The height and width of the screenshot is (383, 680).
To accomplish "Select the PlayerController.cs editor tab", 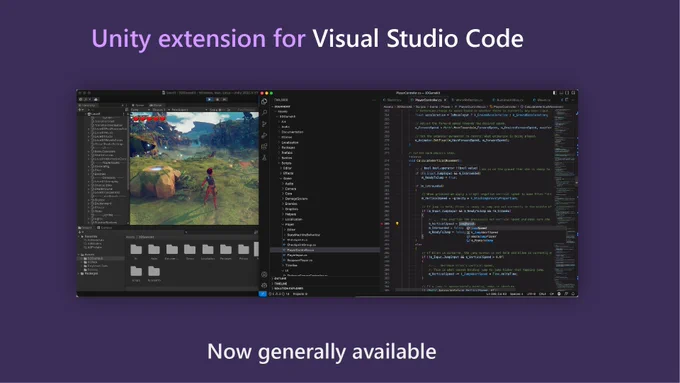I will point(429,100).
